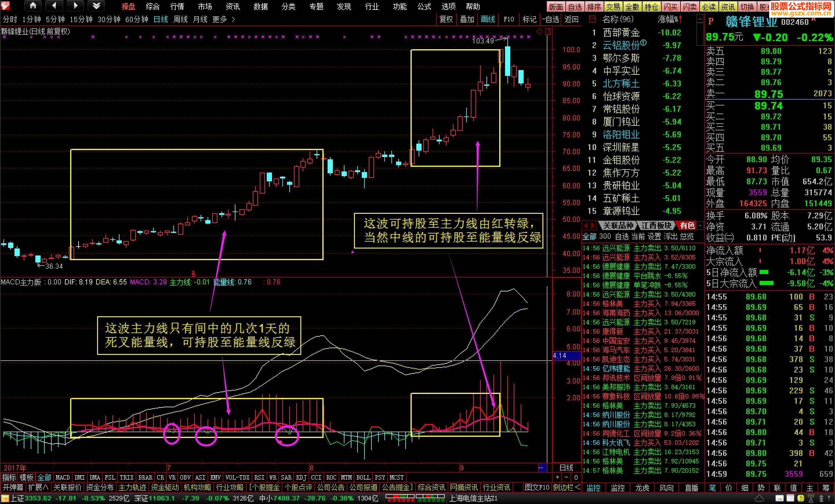Go forward with the right arrow icon
Image resolution: width=835 pixels, height=504 pixels.
point(75,6)
